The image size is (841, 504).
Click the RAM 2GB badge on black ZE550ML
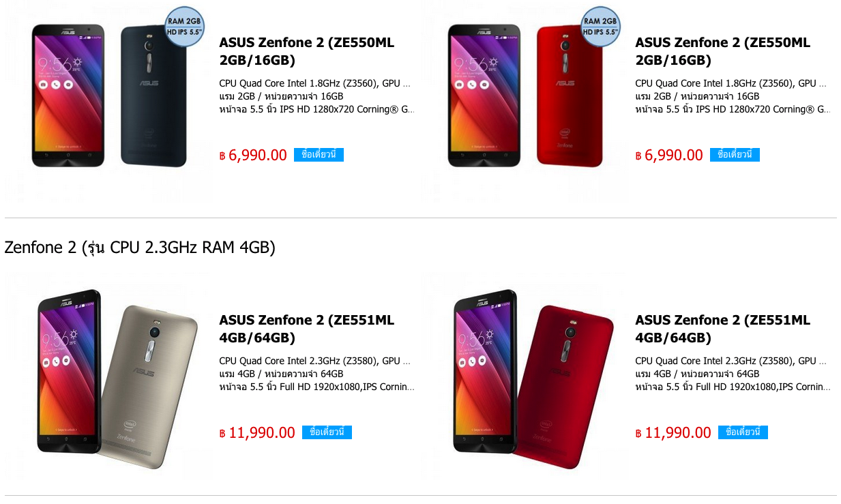coord(184,26)
